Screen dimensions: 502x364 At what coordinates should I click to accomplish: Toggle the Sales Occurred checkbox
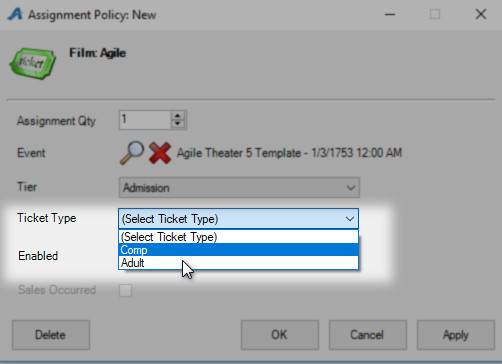click(126, 290)
